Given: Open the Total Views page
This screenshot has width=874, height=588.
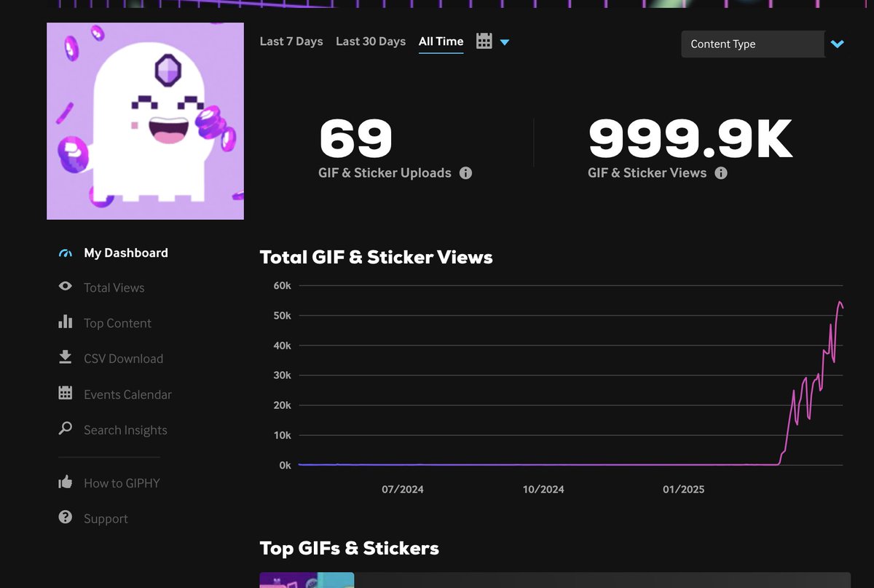Looking at the screenshot, I should click(x=114, y=288).
